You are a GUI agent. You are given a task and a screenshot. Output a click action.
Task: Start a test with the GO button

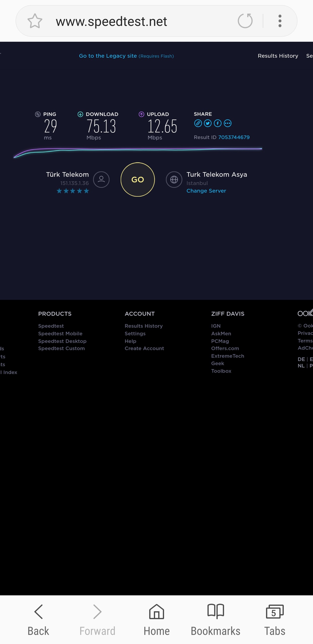(x=138, y=179)
